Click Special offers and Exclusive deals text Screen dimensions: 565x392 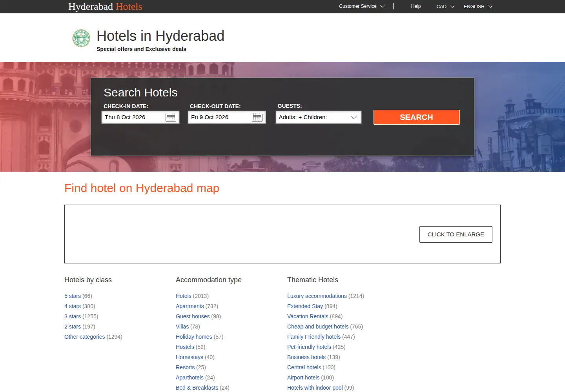(x=141, y=49)
